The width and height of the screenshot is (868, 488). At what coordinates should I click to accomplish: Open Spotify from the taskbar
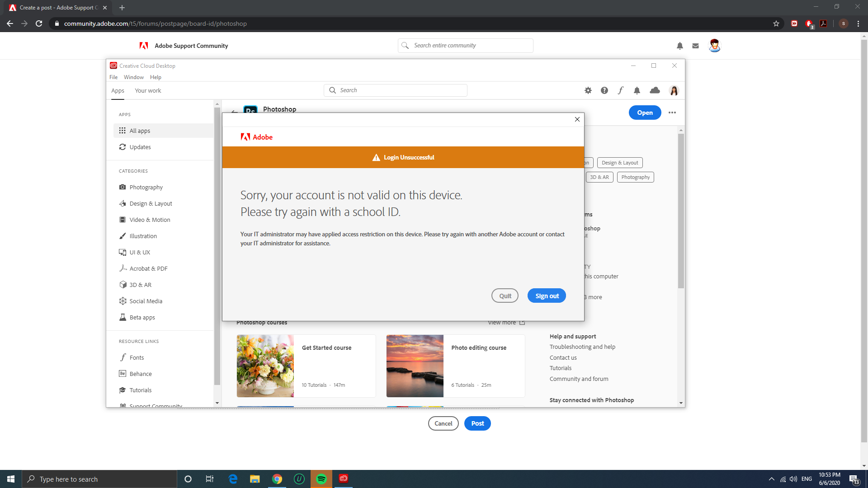(321, 479)
